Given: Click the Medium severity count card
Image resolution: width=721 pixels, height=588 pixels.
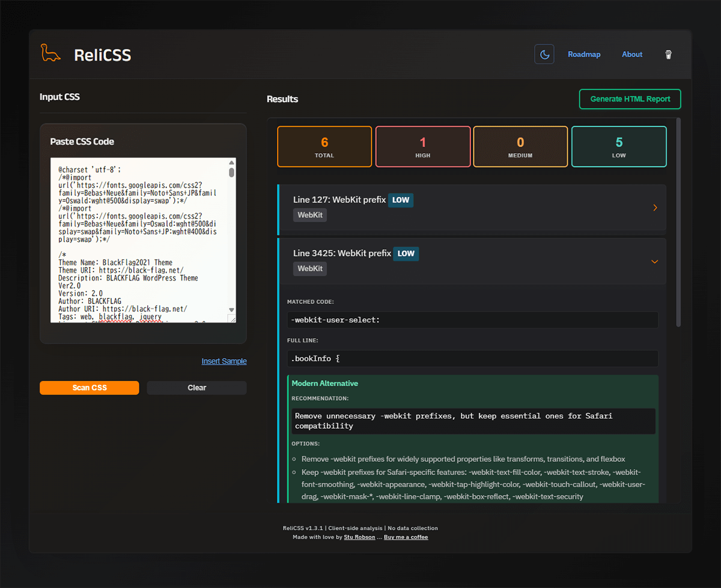Looking at the screenshot, I should point(520,147).
